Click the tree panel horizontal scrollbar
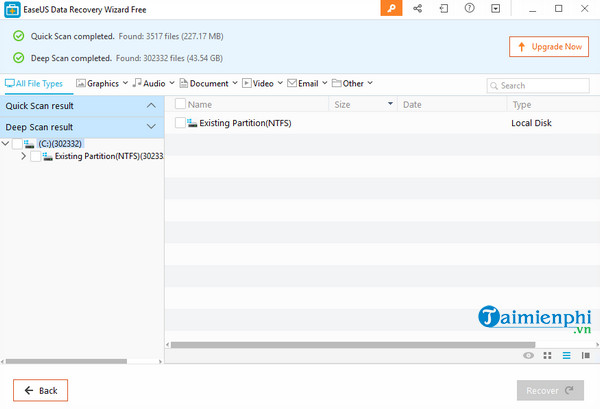This screenshot has width=600, height=409. coord(66,361)
